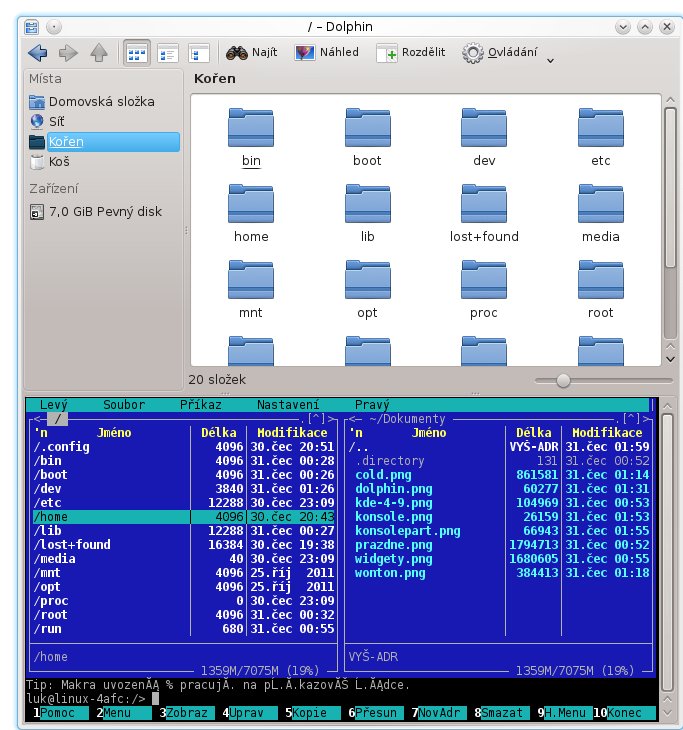Click the Back navigation arrow

(38, 53)
